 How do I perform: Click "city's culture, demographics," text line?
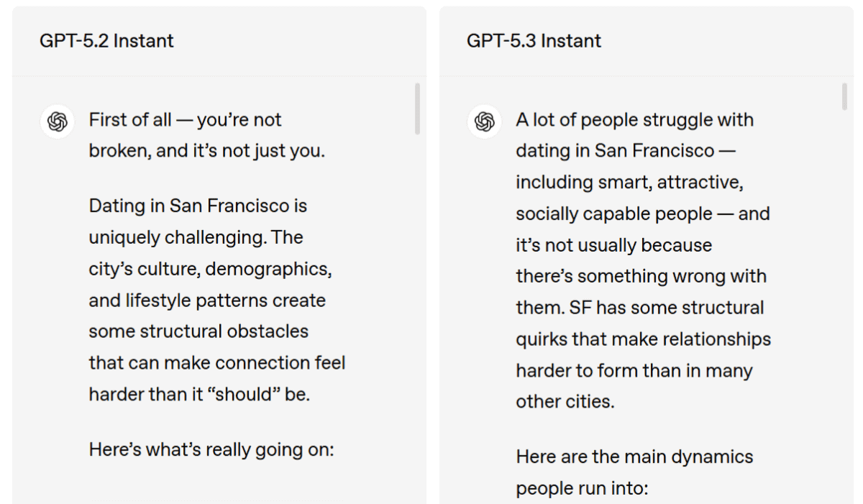pyautogui.click(x=210, y=269)
